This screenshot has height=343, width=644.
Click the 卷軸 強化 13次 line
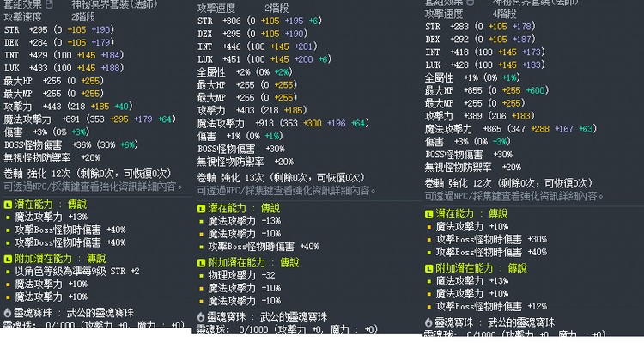(281, 178)
